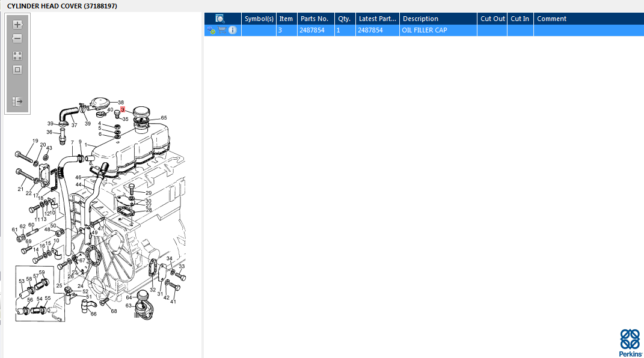Select callout 35 in the diagram
This screenshot has height=358, width=644.
(125, 120)
